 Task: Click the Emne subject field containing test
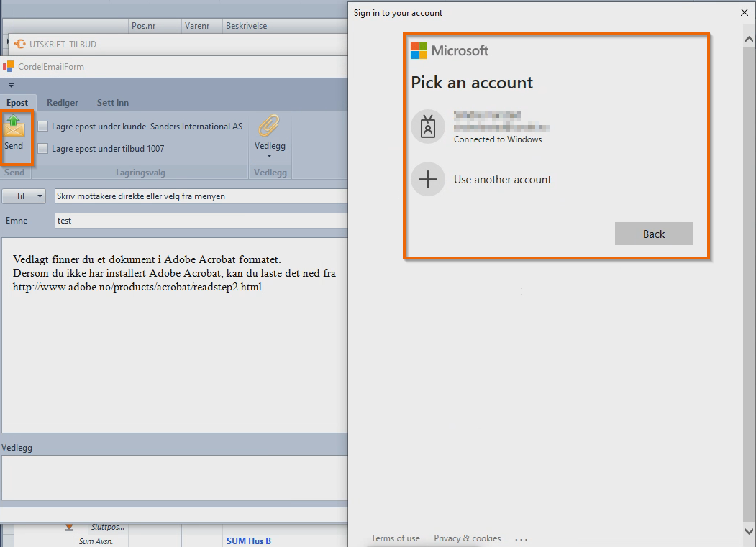coord(201,221)
